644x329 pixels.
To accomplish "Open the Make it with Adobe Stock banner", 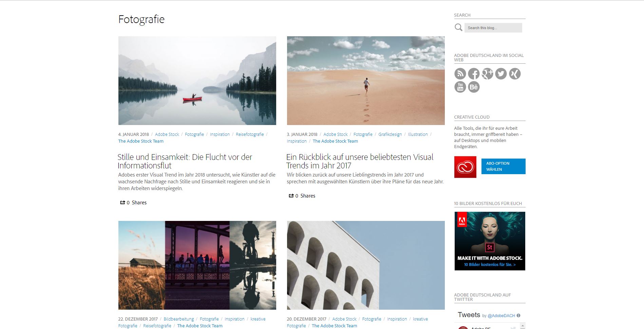I will (490, 241).
